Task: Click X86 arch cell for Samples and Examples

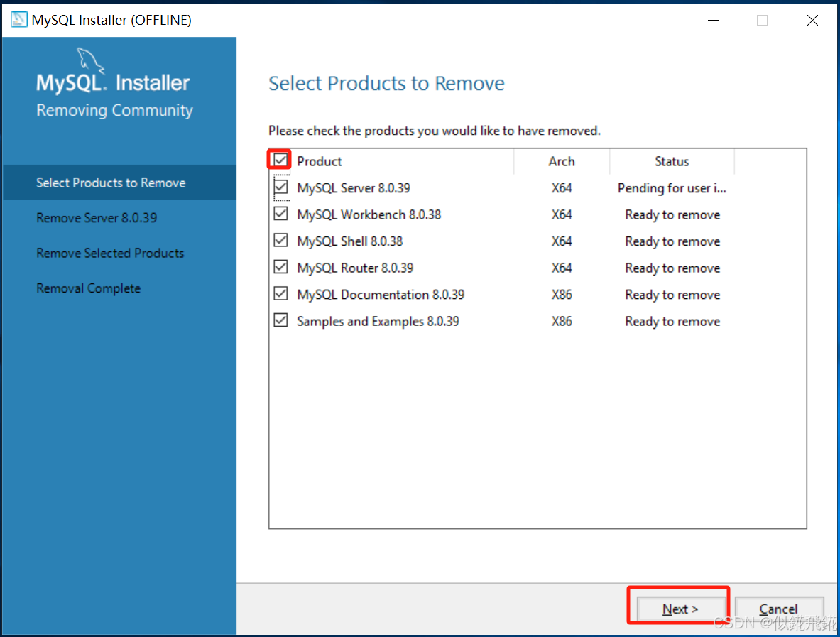Action: coord(562,322)
